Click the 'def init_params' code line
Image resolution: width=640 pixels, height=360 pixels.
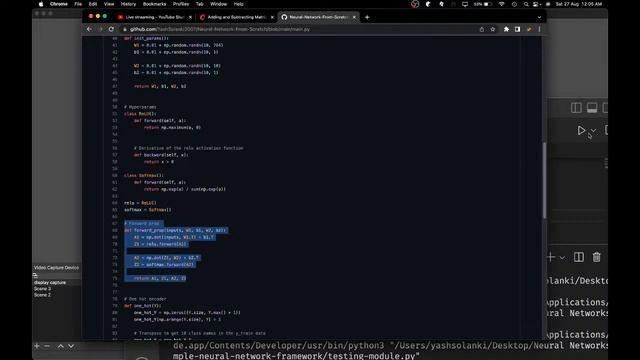pos(146,38)
